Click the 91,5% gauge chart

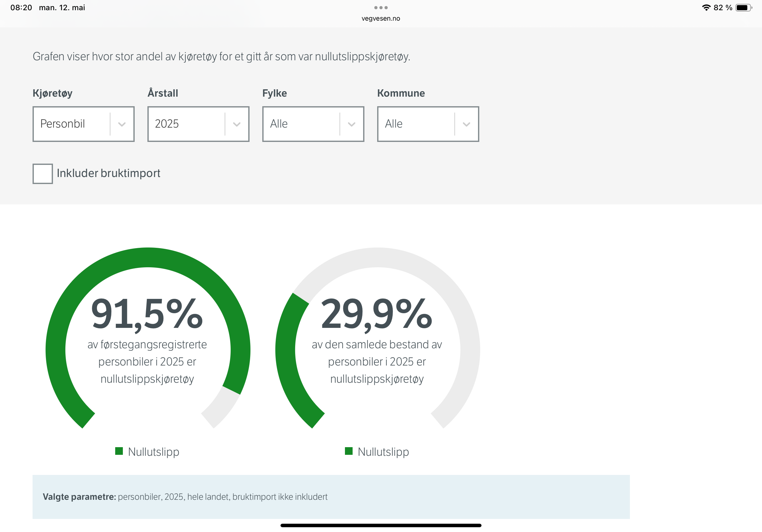(148, 338)
